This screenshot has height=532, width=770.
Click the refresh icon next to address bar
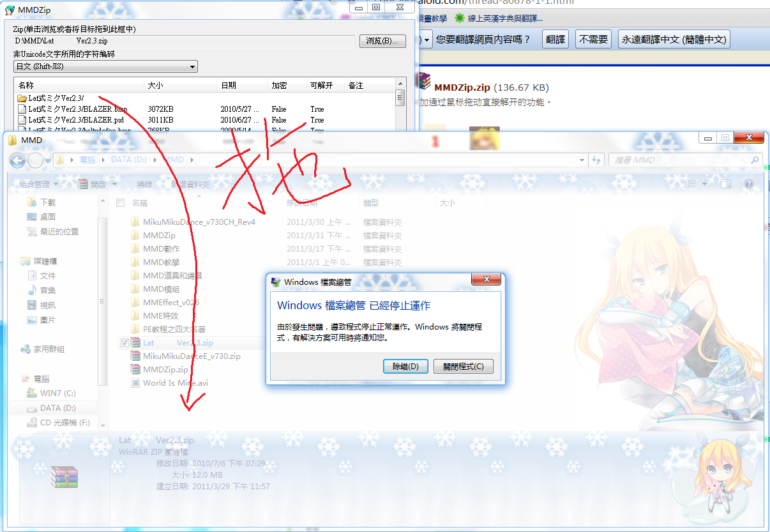596,160
